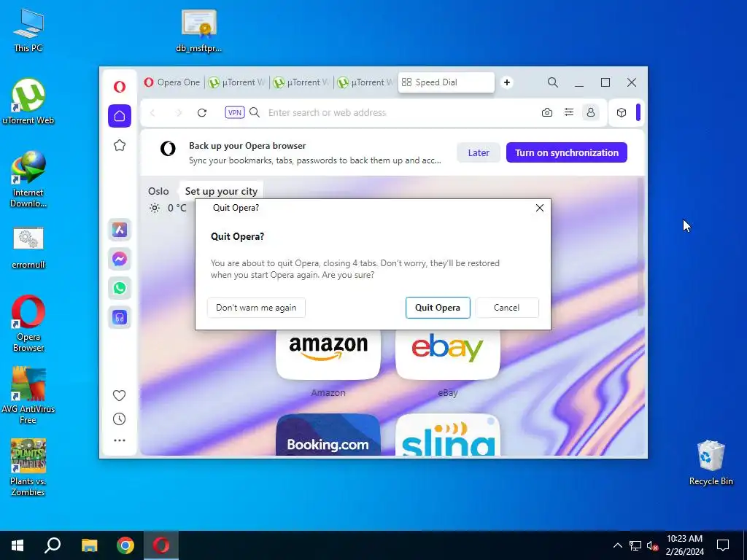Open the sidebar three-dots setup menu
Image resolution: width=747 pixels, height=560 pixels.
(x=120, y=440)
